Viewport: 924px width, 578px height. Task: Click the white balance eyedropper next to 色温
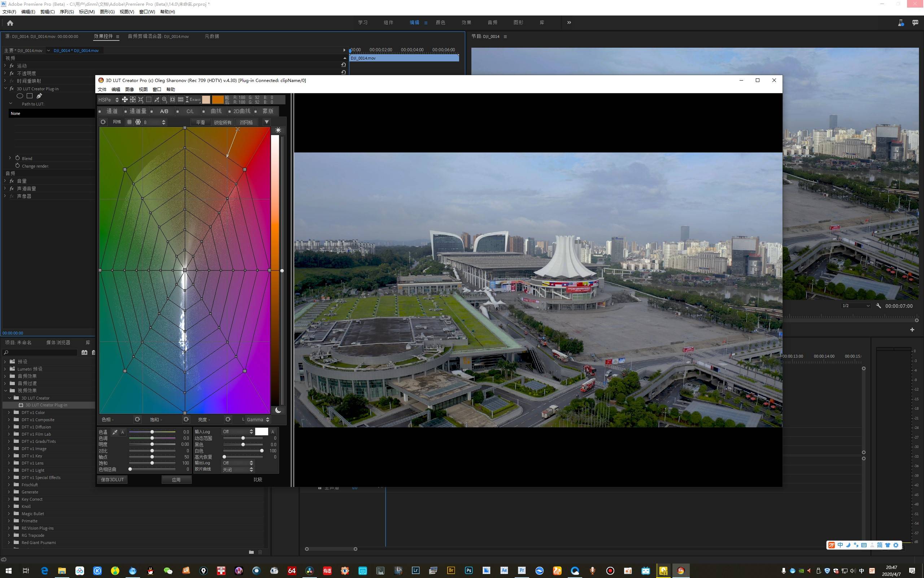(x=114, y=432)
